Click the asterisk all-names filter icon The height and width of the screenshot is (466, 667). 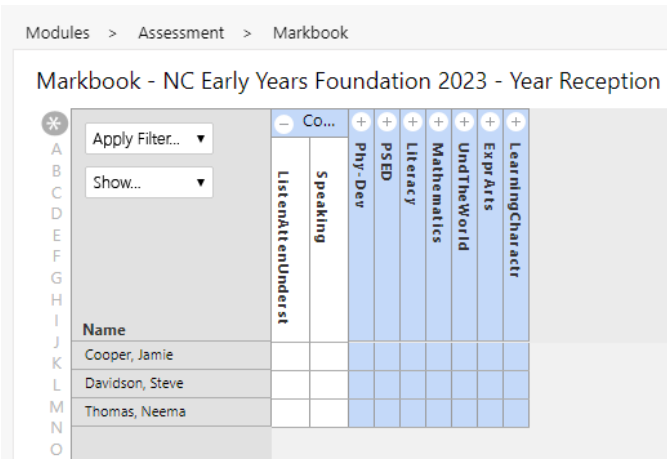click(56, 124)
